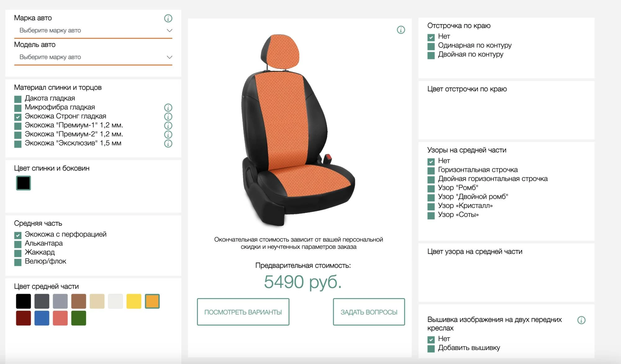This screenshot has height=364, width=621.
Task: Select Одинарная по контуру stitching
Action: click(x=431, y=47)
